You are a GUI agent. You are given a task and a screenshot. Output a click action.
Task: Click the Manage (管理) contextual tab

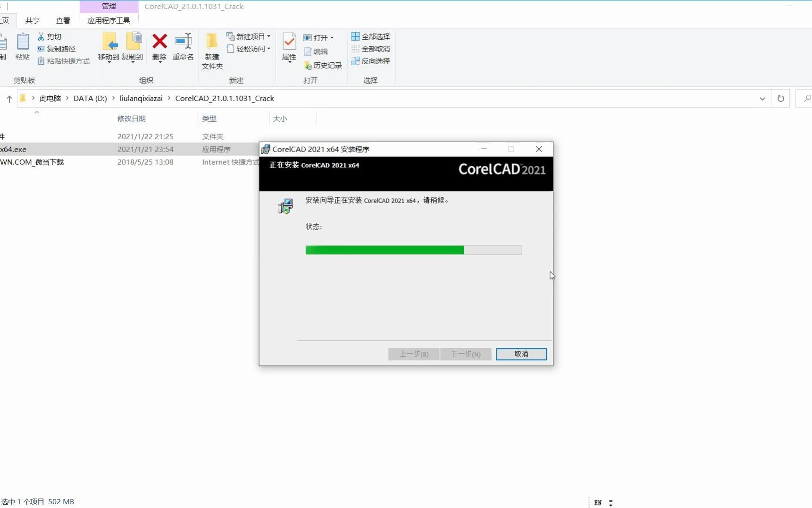[x=109, y=6]
